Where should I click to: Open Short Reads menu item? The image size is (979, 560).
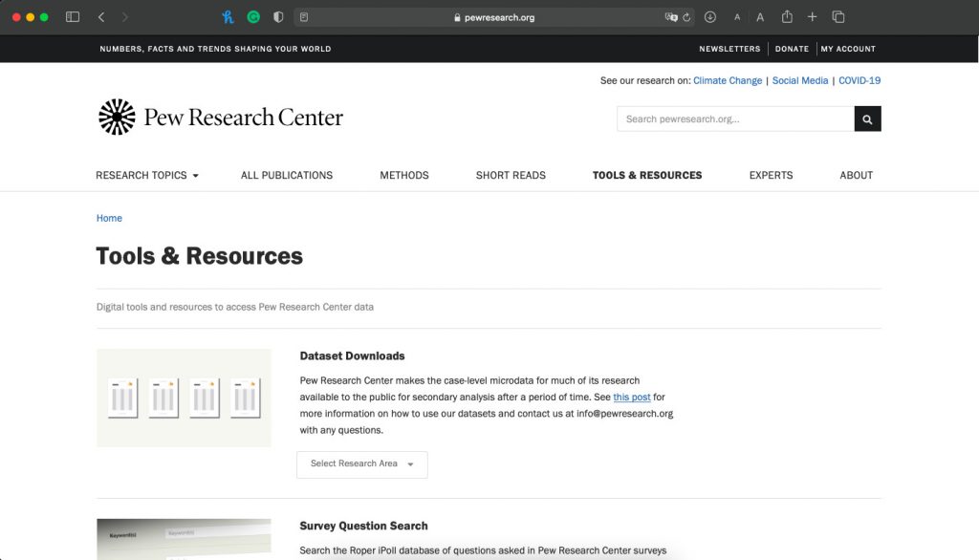point(511,176)
